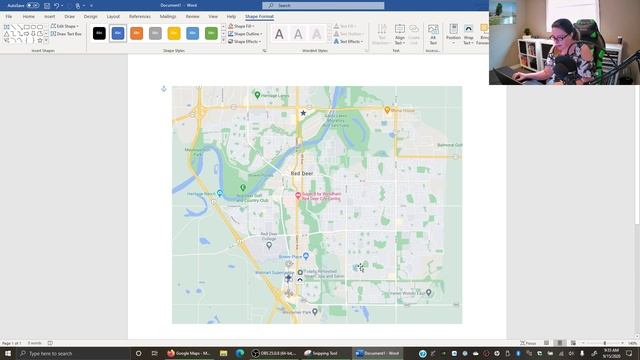Select the straight line shape in the gallery
The height and width of the screenshot is (360, 640).
click(x=13, y=27)
